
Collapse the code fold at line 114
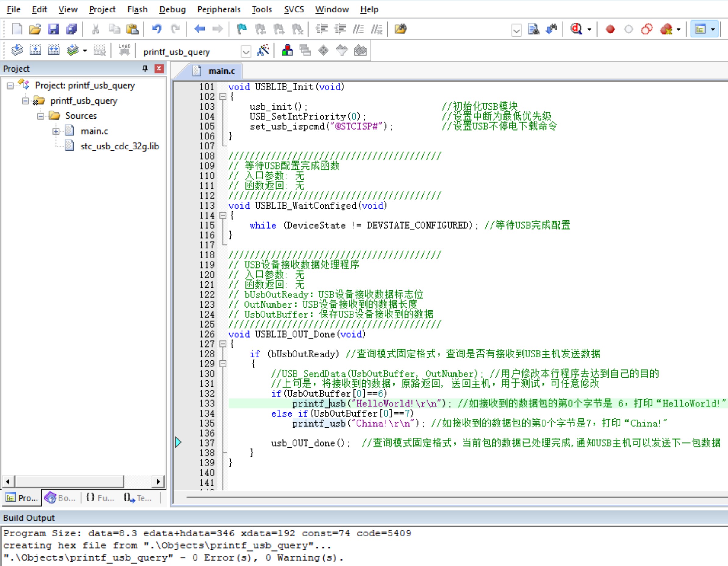223,216
